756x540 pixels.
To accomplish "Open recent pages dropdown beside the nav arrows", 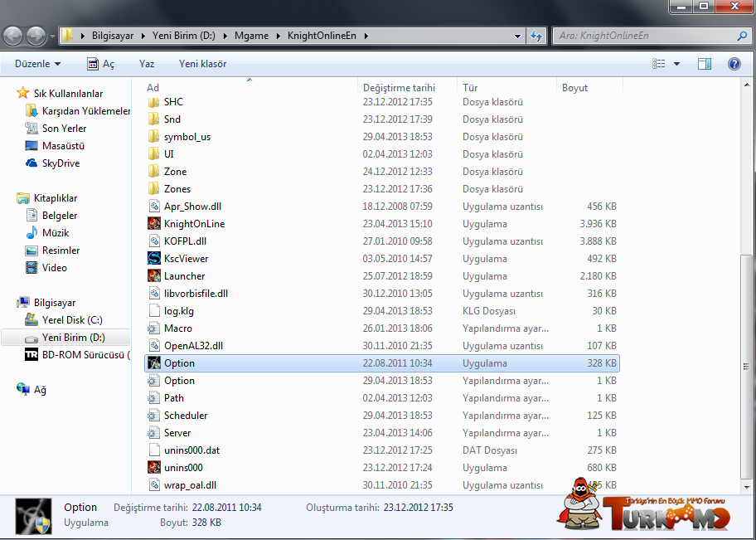I will click(51, 36).
